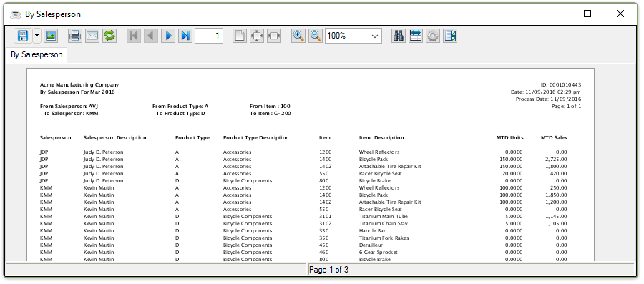644x284 pixels.
Task: Click the Product Type Description header
Action: (x=256, y=138)
